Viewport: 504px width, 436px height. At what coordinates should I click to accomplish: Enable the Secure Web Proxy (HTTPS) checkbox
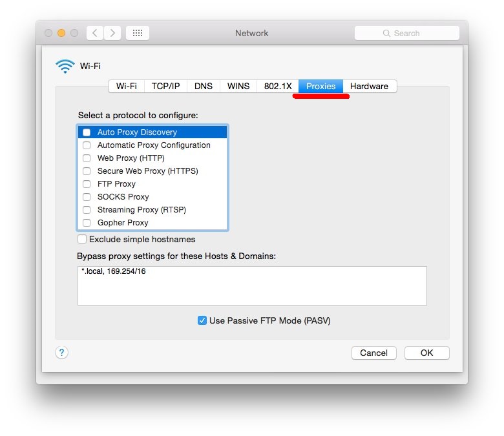point(87,171)
